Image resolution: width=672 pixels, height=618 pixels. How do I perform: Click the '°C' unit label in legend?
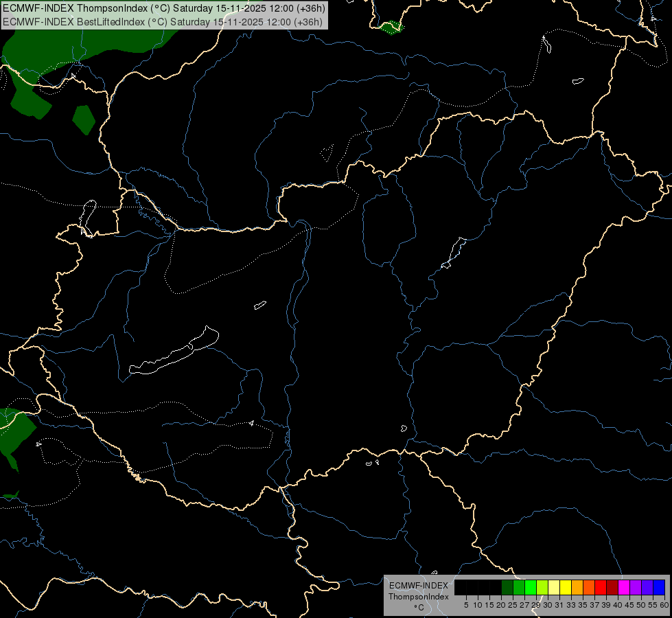[x=419, y=608]
